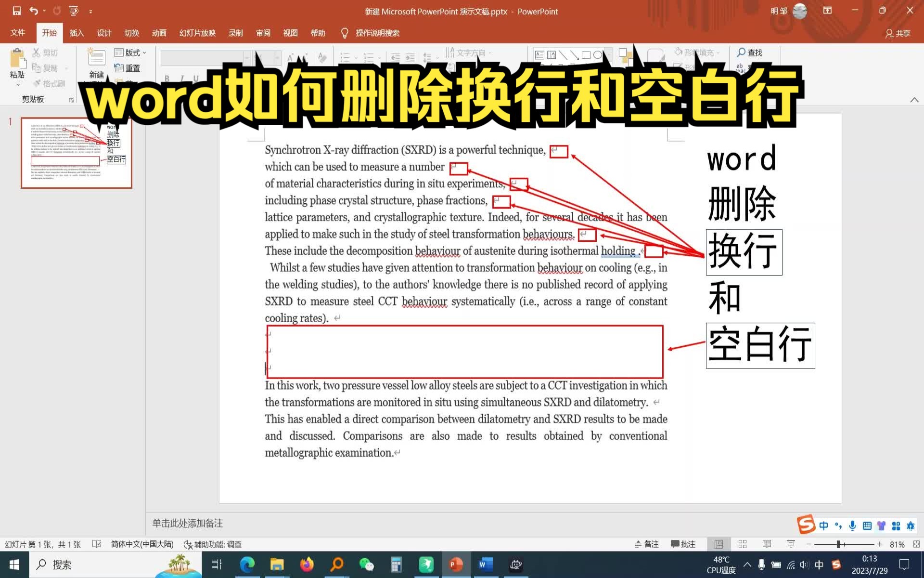924x578 pixels.
Task: Toggle the 批注 comments pane
Action: coord(683,544)
